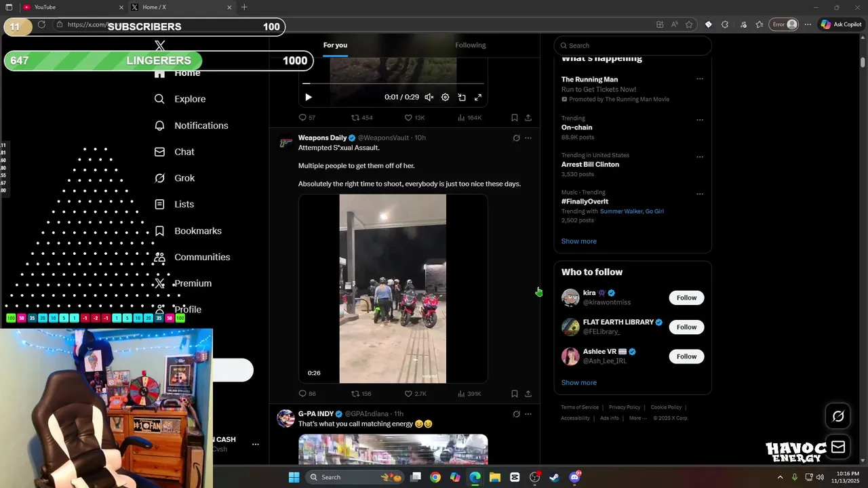Open the Arrest Bill Clinton trend
This screenshot has height=488, width=868.
coord(590,165)
